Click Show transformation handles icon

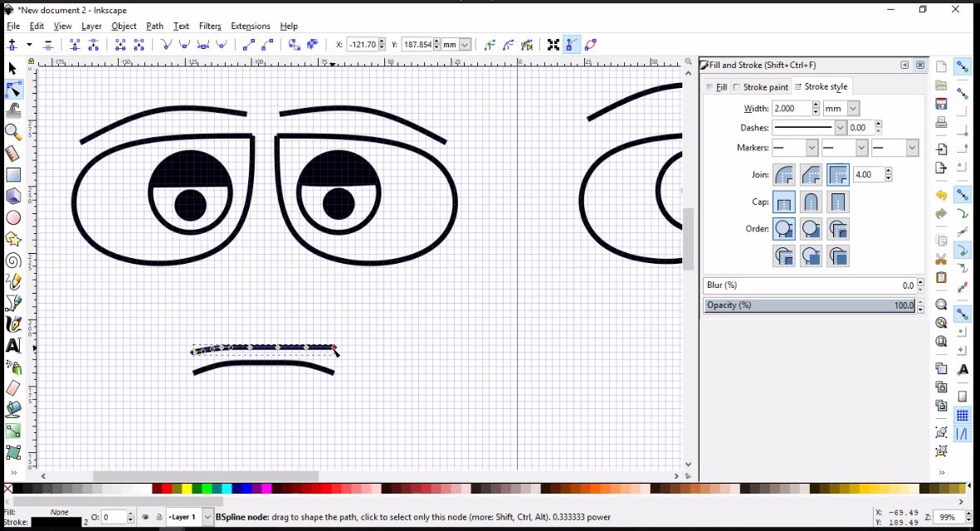pyautogui.click(x=553, y=44)
